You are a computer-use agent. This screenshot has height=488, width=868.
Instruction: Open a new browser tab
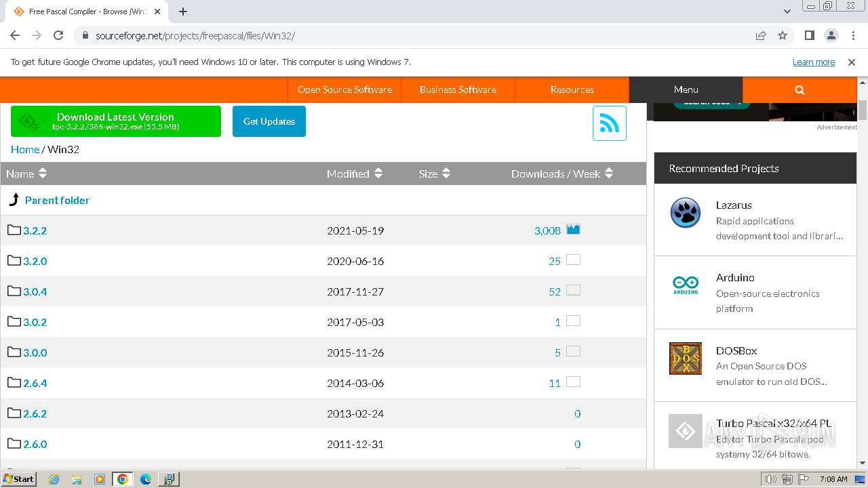[x=183, y=12]
